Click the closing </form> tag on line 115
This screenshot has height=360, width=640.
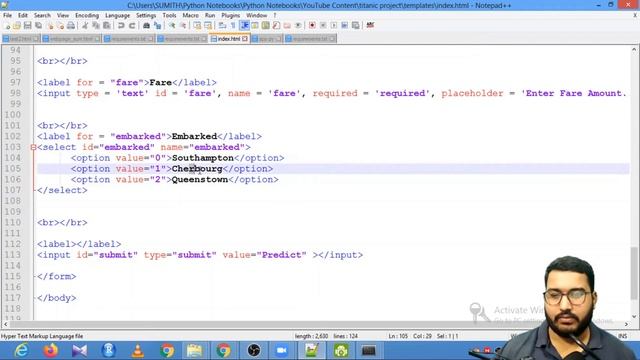[56, 277]
